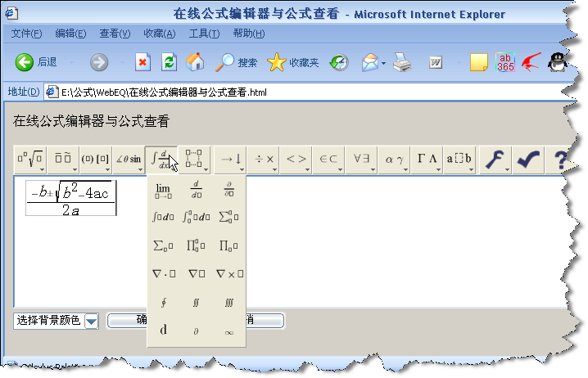Image resolution: width=588 pixels, height=378 pixels.
Task: Insert product with upper and lower limits
Action: (x=196, y=245)
